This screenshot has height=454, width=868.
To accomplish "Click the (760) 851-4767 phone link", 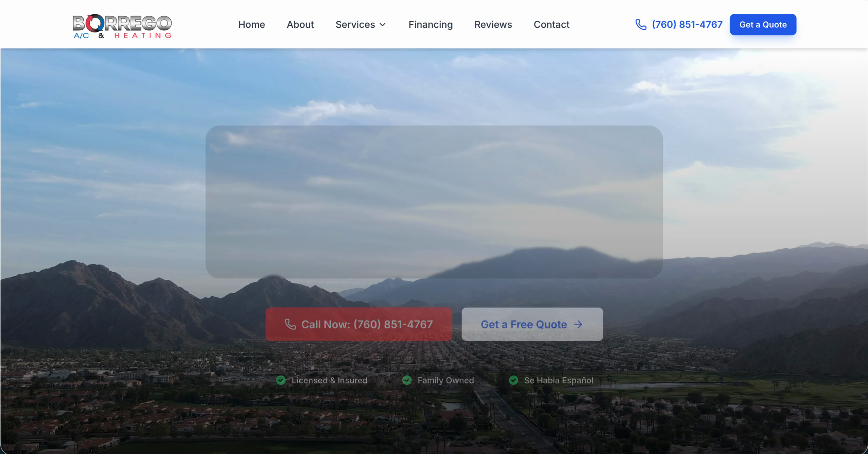I will [686, 24].
